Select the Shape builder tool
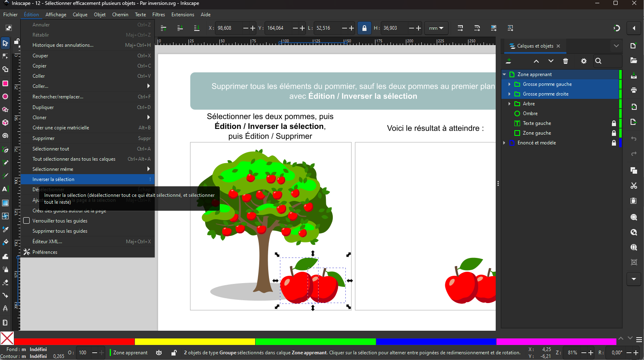Screen dimensions: 644x360 coord(5,70)
